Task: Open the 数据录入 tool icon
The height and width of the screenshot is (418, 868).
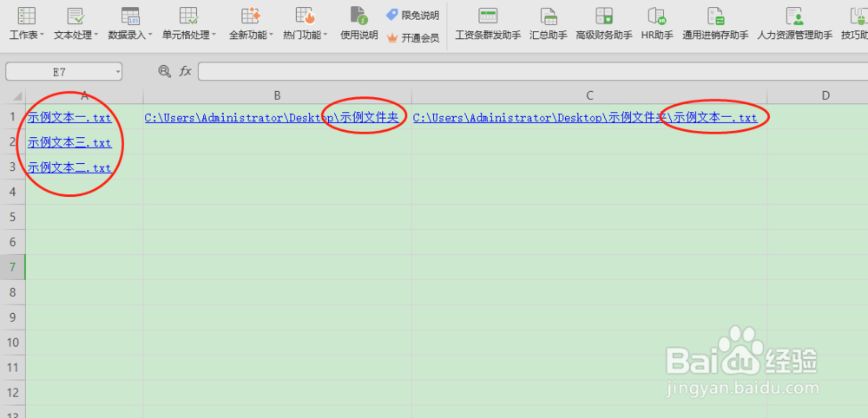Action: 130,16
